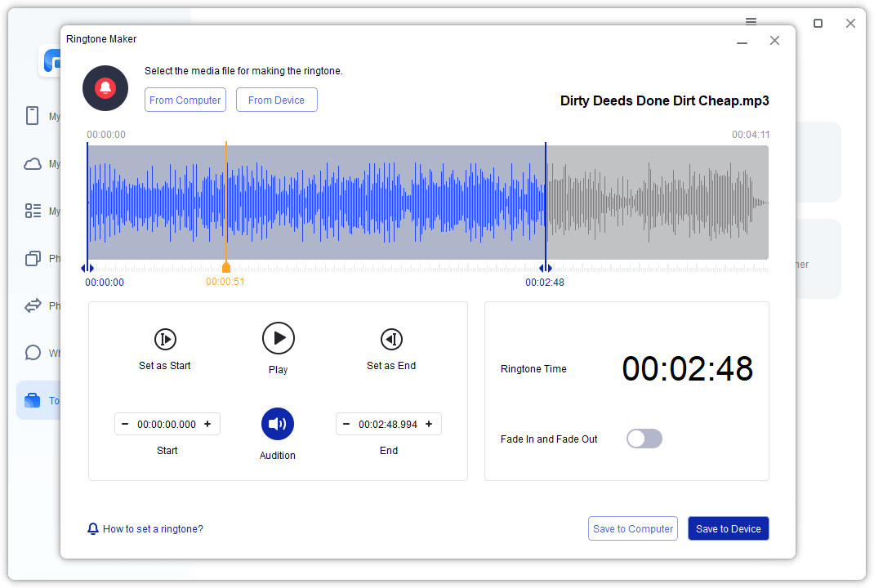
Task: Click the From Computer button
Action: (x=185, y=100)
